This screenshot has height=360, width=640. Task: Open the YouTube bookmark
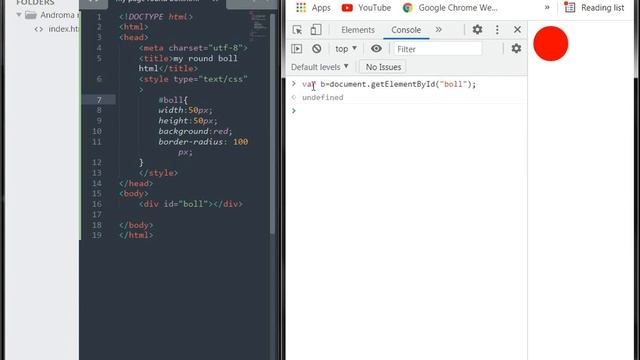[366, 7]
